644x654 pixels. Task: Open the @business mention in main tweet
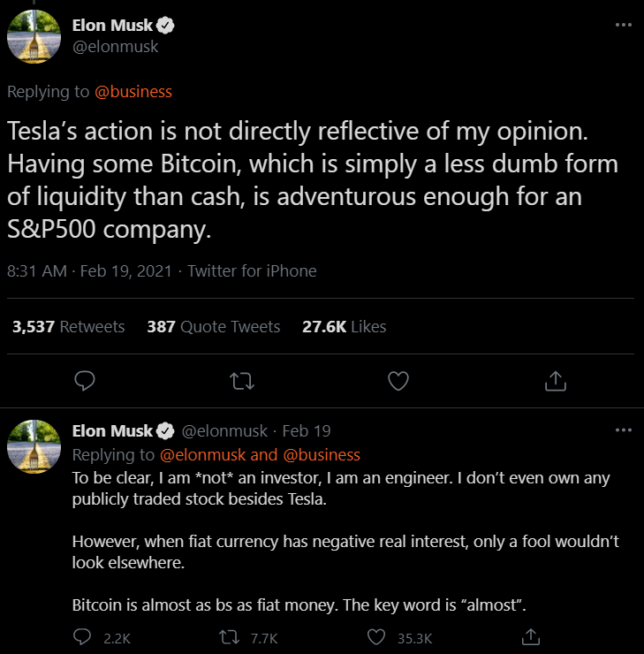pos(134,92)
